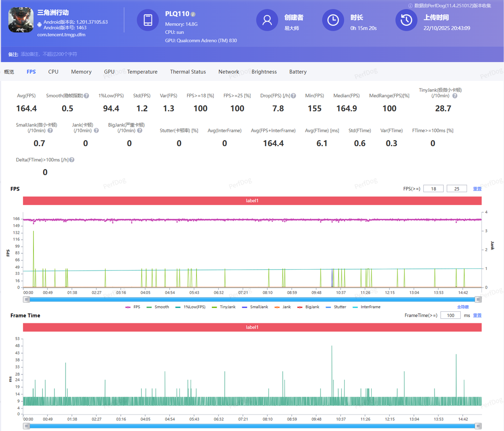
Task: Click the upload time history icon
Action: (x=406, y=20)
